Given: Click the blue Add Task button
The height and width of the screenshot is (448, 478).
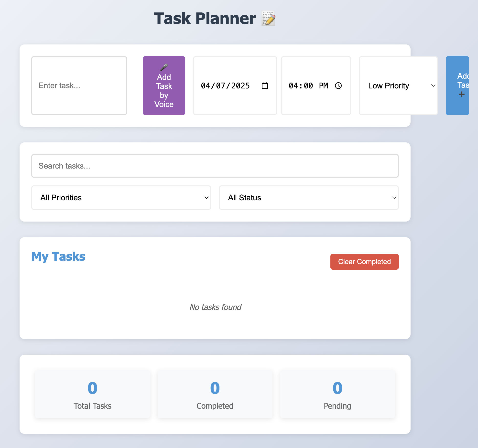Looking at the screenshot, I should coord(462,86).
